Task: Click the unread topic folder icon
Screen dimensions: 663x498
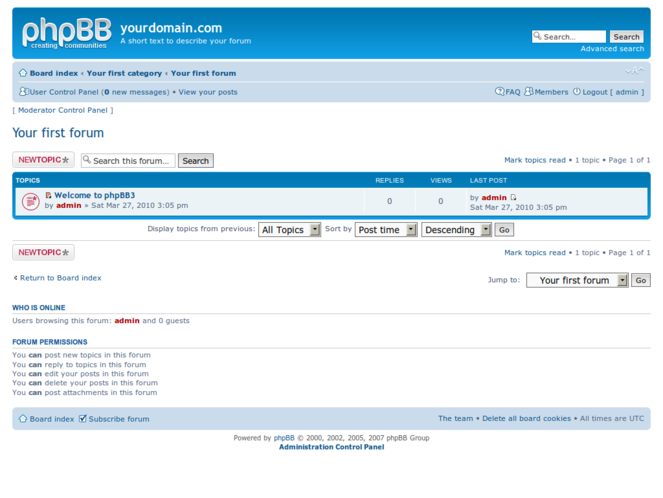Action: (x=30, y=201)
